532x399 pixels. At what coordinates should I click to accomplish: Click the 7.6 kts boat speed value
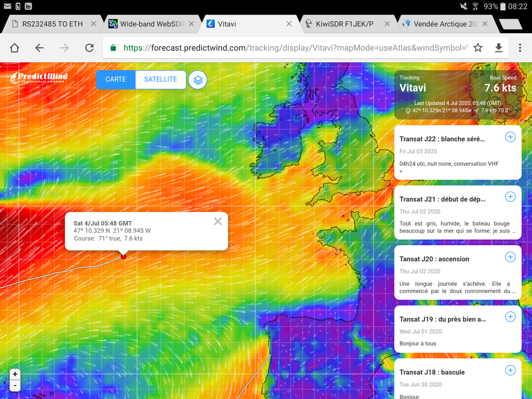click(500, 88)
